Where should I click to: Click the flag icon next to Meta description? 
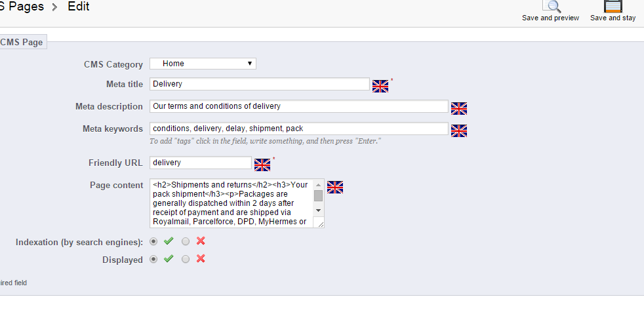459,108
